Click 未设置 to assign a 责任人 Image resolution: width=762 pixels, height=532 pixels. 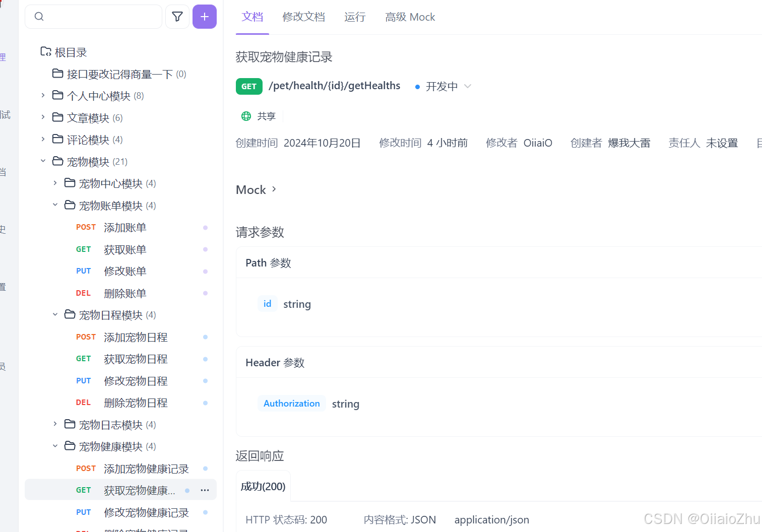point(722,143)
